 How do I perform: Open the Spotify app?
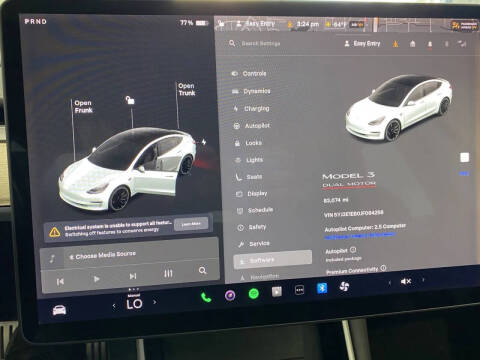254,294
